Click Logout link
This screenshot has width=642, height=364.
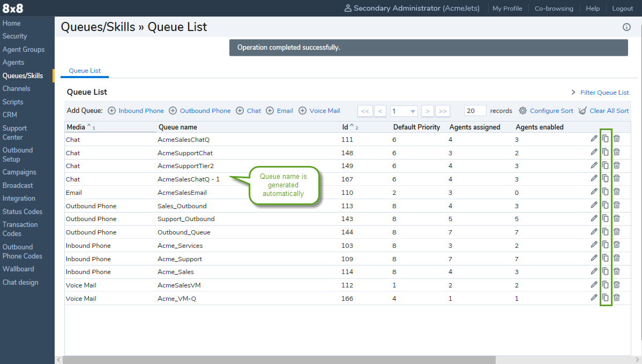[622, 8]
